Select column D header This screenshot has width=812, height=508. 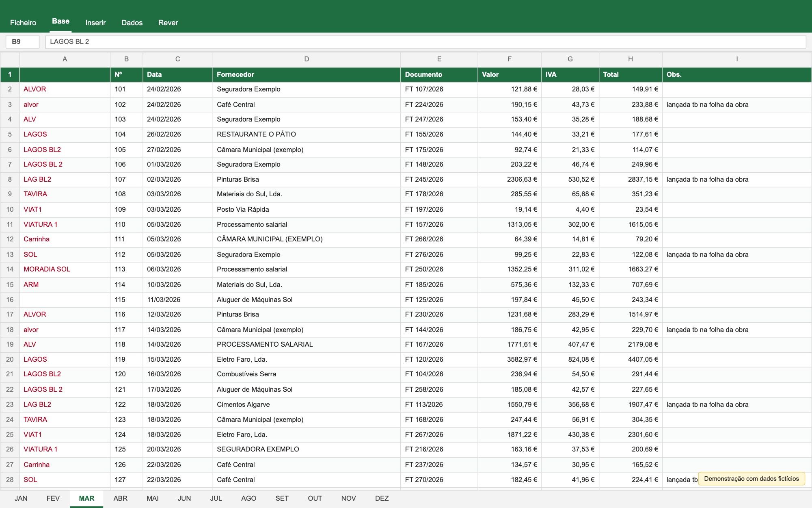[x=307, y=59]
